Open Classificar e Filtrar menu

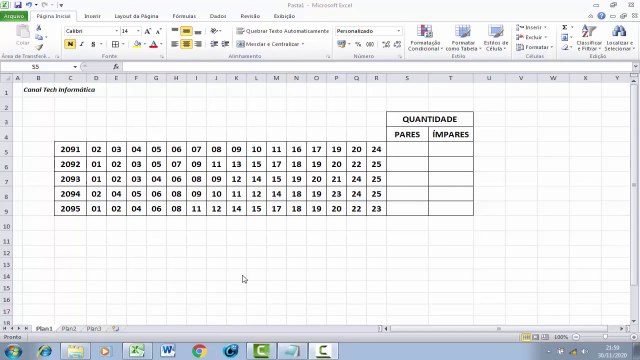pyautogui.click(x=589, y=38)
